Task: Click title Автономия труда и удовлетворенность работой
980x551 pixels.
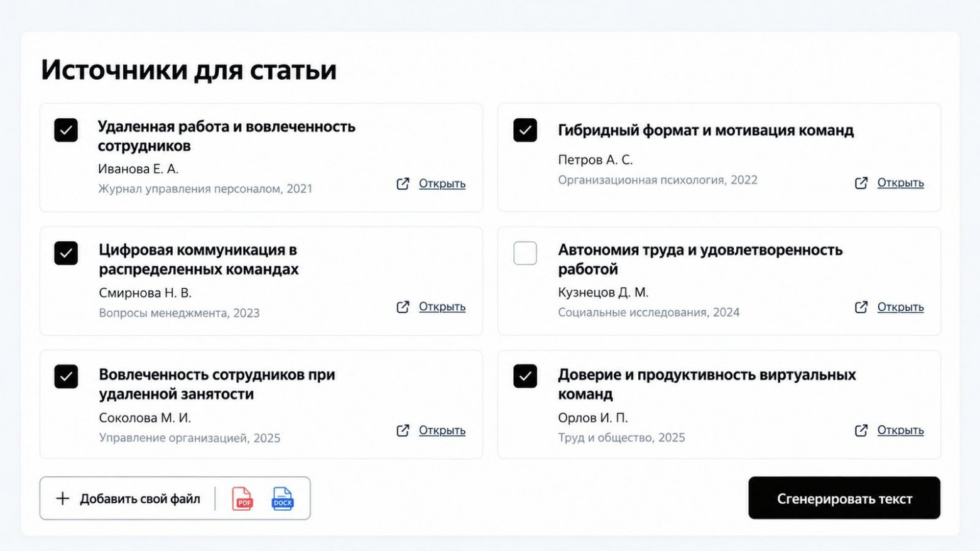Action: click(x=700, y=259)
